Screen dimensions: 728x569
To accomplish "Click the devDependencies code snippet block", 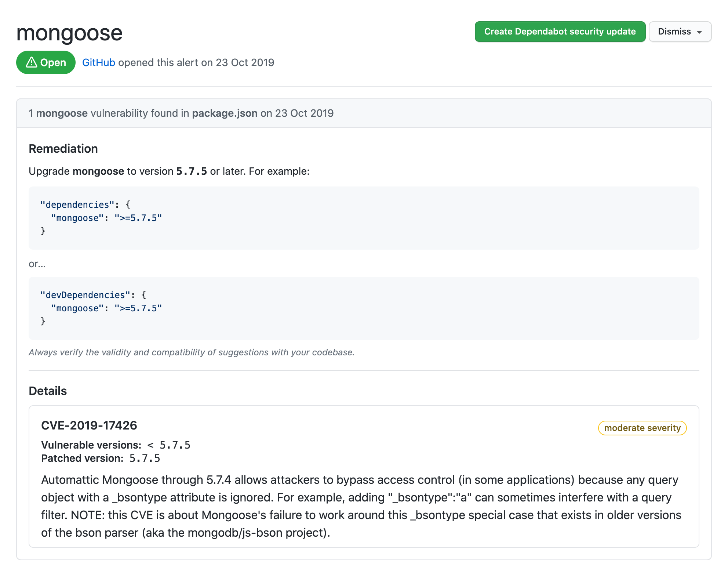I will (363, 308).
